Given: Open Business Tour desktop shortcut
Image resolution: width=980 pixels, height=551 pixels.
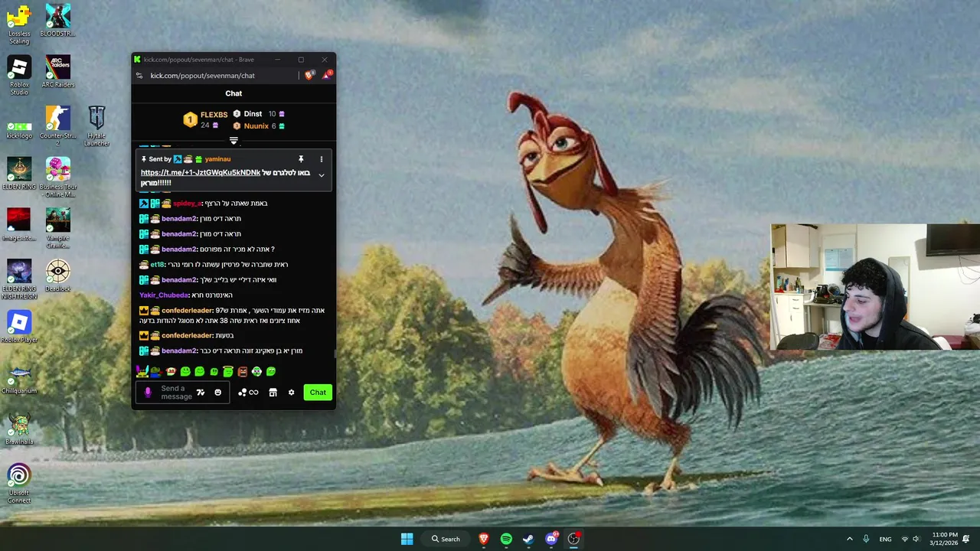Looking at the screenshot, I should (57, 178).
